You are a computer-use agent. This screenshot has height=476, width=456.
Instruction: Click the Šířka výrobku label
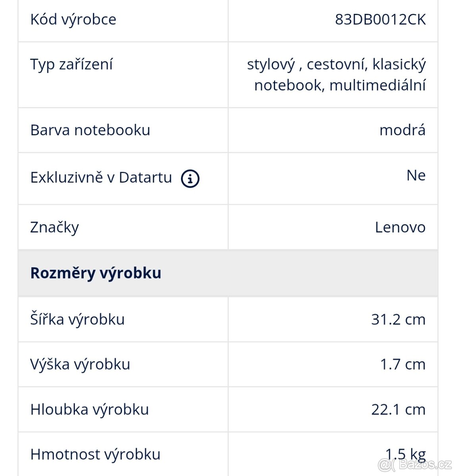click(x=77, y=319)
